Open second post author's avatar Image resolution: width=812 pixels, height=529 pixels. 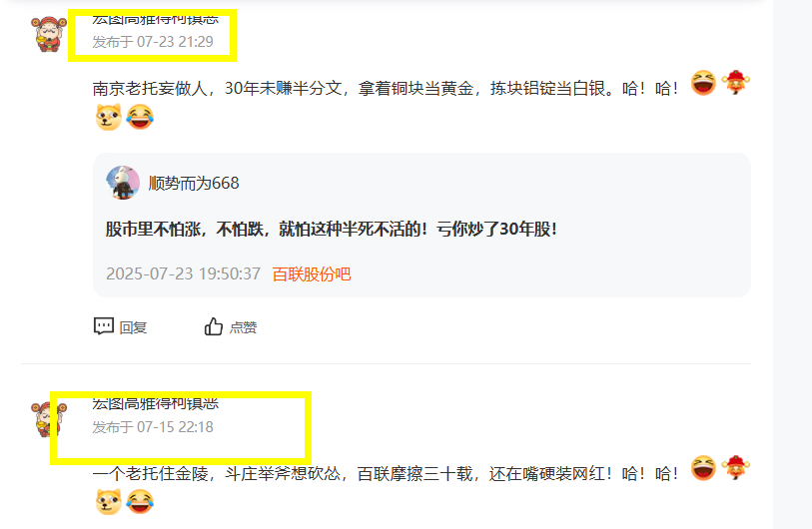(49, 419)
